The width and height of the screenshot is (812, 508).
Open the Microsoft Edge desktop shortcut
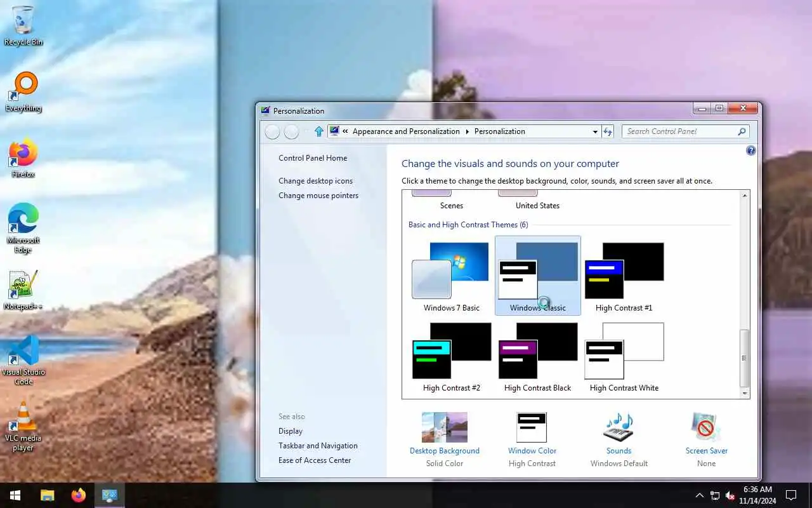(x=23, y=229)
